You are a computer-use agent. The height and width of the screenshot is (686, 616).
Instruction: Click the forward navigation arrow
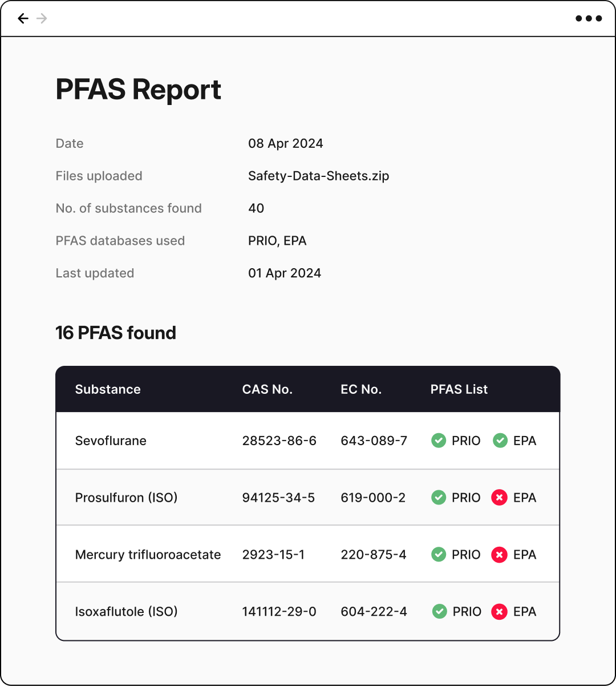pos(42,18)
